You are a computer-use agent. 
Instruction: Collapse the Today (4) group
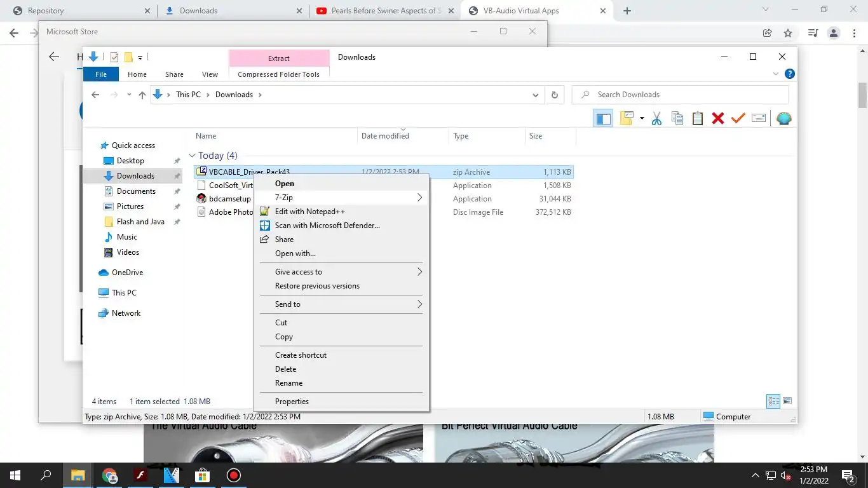tap(192, 156)
